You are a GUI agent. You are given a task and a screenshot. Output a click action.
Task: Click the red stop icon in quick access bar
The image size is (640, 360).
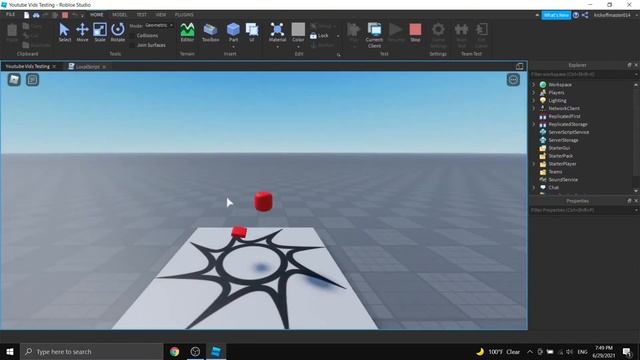click(x=65, y=15)
